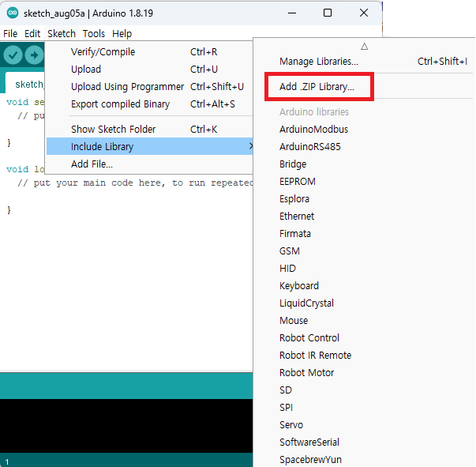The image size is (476, 467).
Task: Click the Sketch menu
Action: tap(62, 33)
